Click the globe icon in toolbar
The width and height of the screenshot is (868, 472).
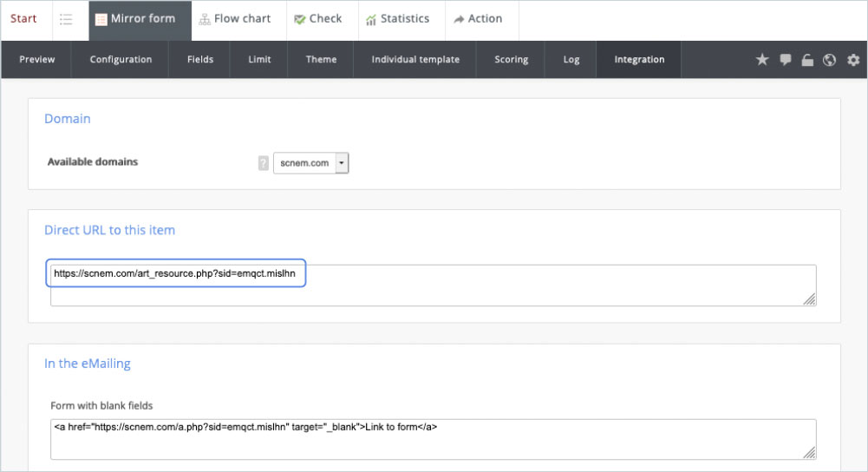[x=830, y=60]
